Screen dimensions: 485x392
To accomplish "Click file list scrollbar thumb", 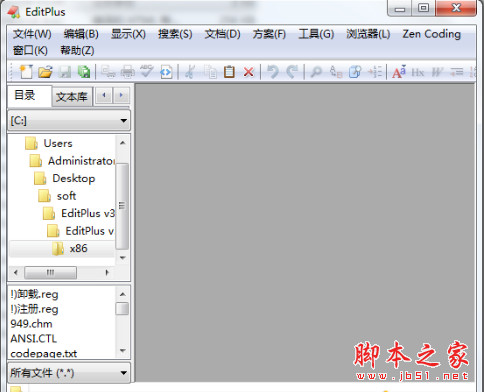I will click(122, 308).
